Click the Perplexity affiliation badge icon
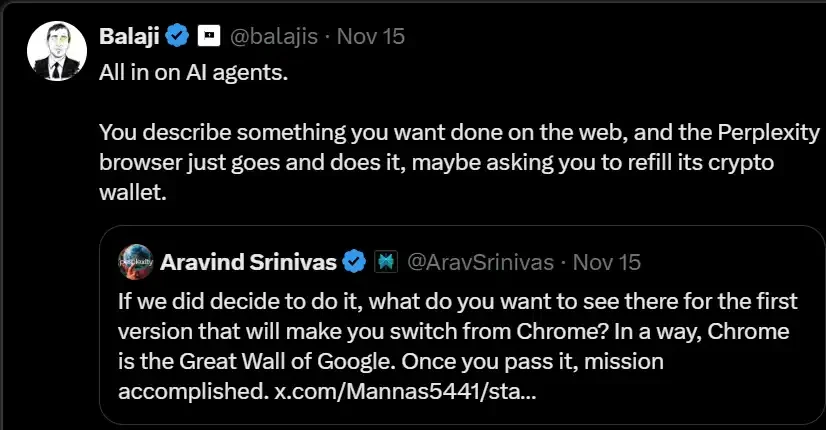The height and width of the screenshot is (430, 826). click(x=385, y=262)
